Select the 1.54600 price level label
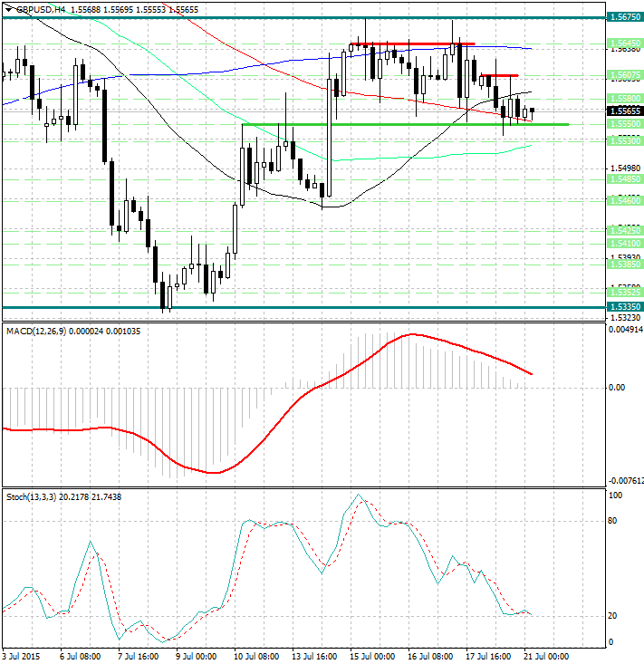This screenshot has width=644, height=664. (x=625, y=201)
